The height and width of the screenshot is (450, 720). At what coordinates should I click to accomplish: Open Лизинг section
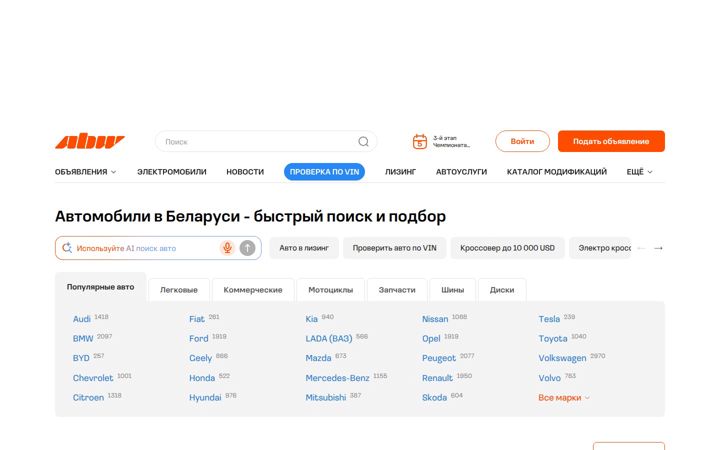[x=400, y=172]
